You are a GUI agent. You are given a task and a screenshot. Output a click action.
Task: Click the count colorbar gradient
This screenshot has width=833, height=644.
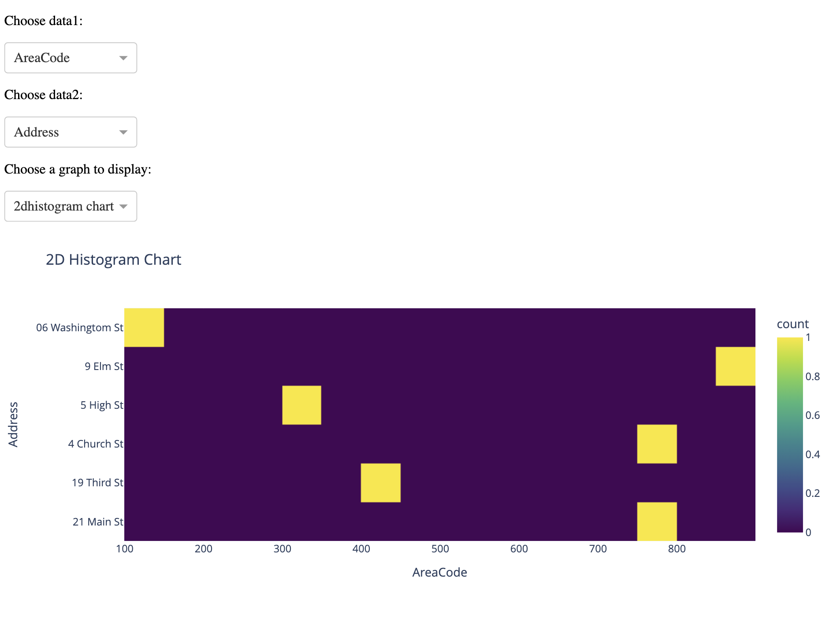pyautogui.click(x=790, y=435)
